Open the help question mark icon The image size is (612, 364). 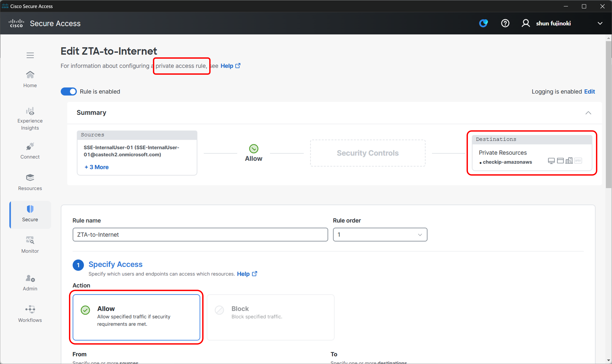click(x=505, y=23)
